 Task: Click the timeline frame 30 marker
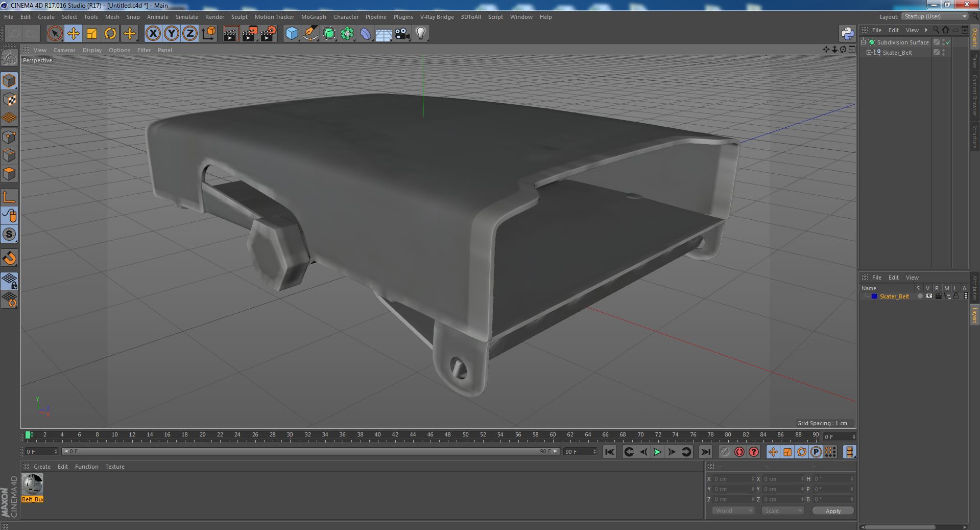tap(290, 435)
